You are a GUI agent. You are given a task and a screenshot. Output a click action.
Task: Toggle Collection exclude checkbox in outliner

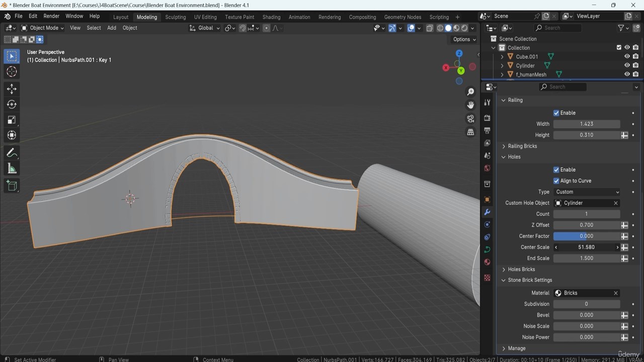(619, 48)
